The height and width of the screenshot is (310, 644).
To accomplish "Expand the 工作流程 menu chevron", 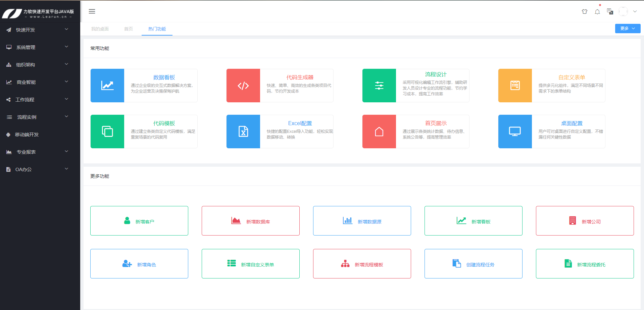I will click(66, 99).
